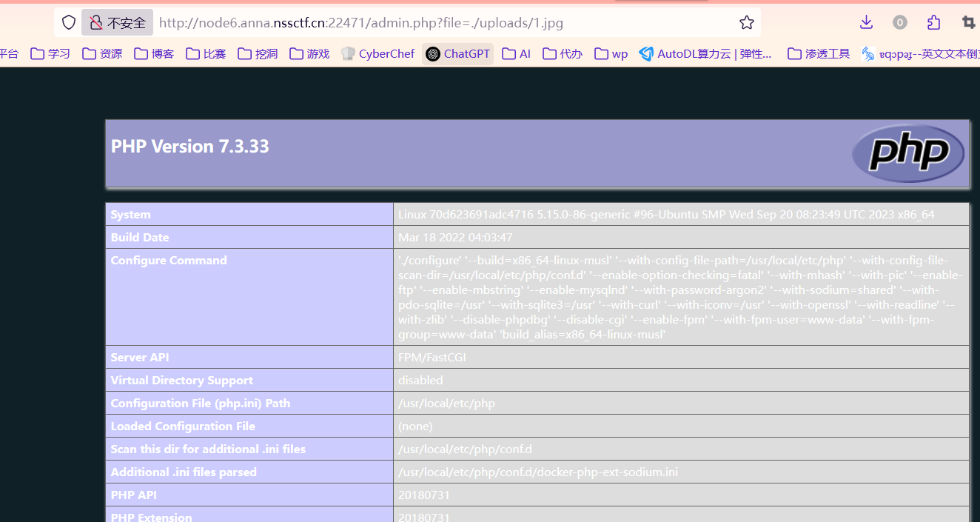Open the AI bookmark folder
The height and width of the screenshot is (522, 980).
click(x=517, y=53)
